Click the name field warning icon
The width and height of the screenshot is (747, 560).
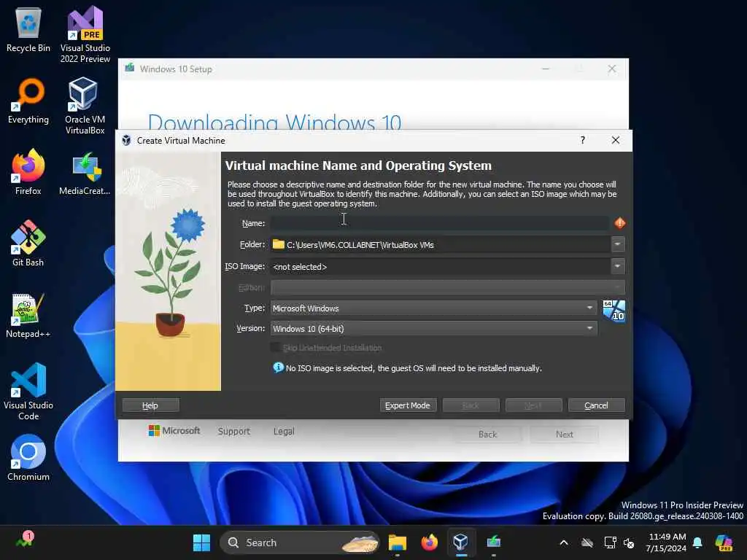(x=619, y=223)
